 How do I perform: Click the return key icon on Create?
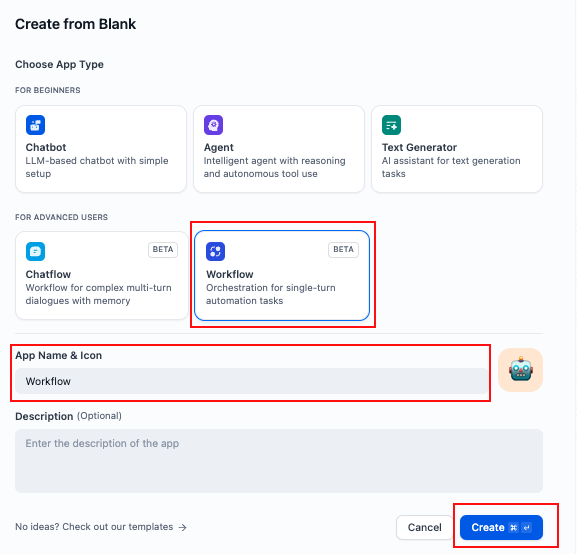pos(527,528)
